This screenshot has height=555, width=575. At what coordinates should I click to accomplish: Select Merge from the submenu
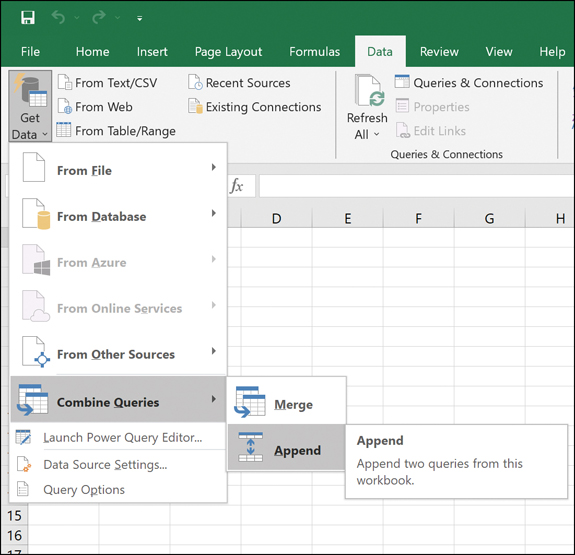pyautogui.click(x=287, y=401)
